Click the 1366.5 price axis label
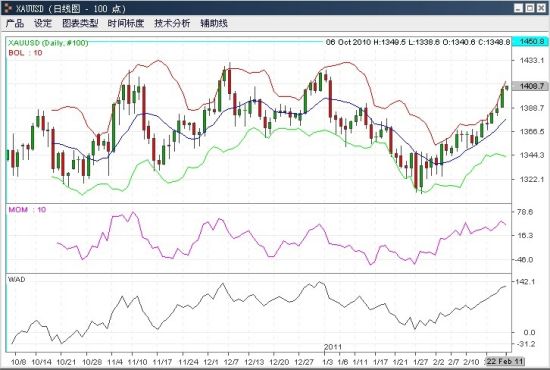The image size is (550, 370). [x=532, y=132]
